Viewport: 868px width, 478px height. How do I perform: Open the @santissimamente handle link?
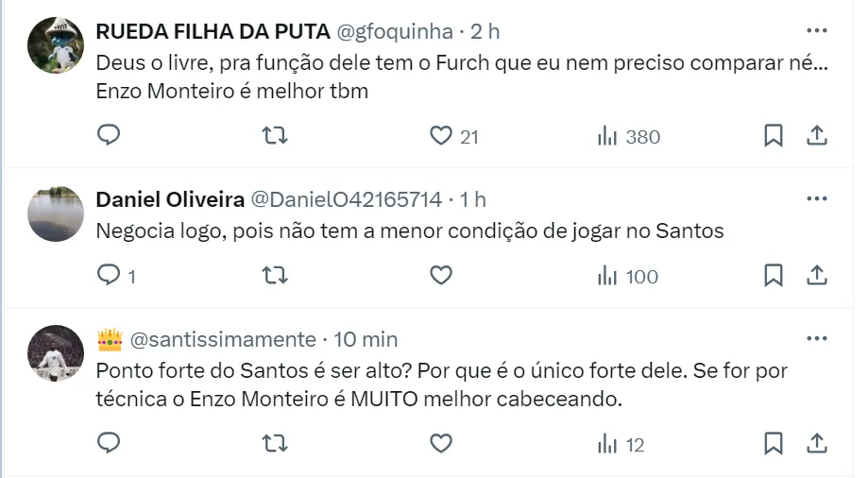222,339
